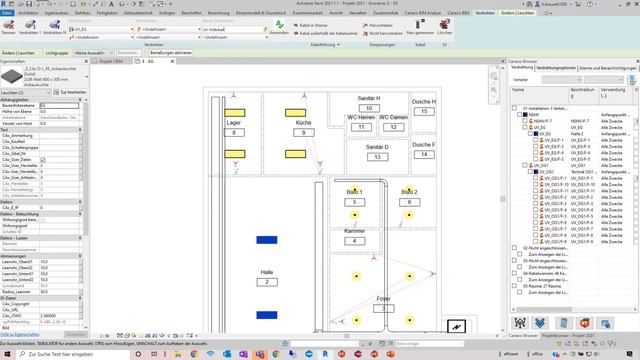
Task: Click Nicht hervorheben
Action: [x=382, y=33]
